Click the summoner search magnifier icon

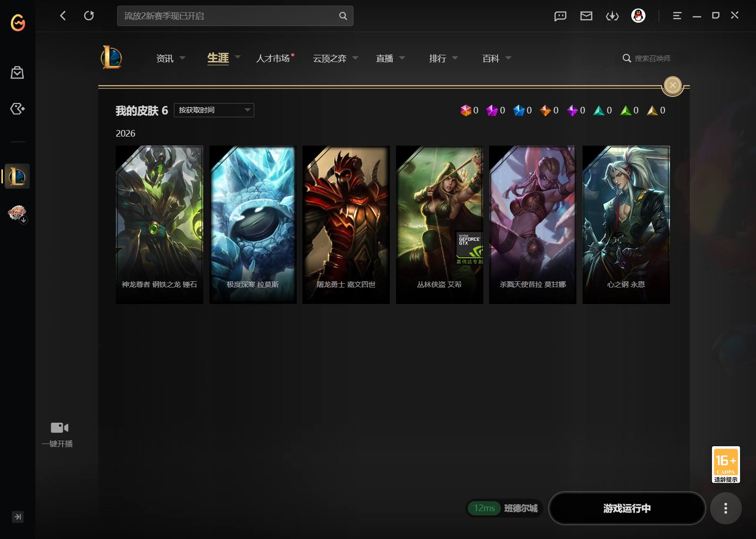click(627, 58)
